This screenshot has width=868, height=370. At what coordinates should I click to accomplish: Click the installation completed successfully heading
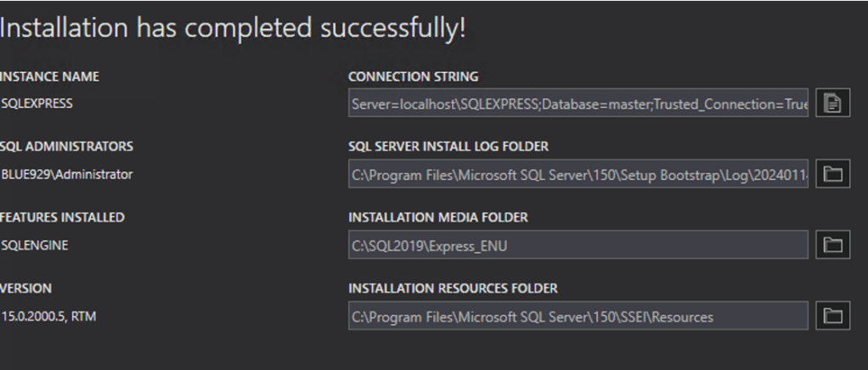click(x=233, y=28)
